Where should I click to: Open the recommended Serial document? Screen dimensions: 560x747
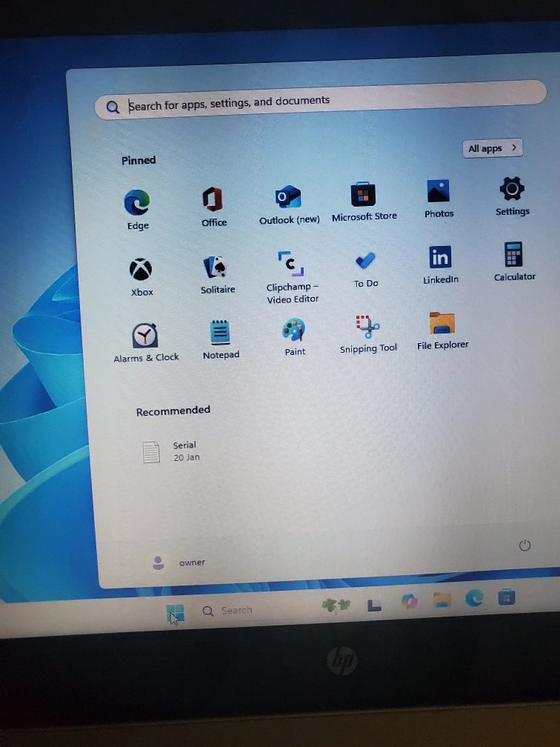point(171,451)
